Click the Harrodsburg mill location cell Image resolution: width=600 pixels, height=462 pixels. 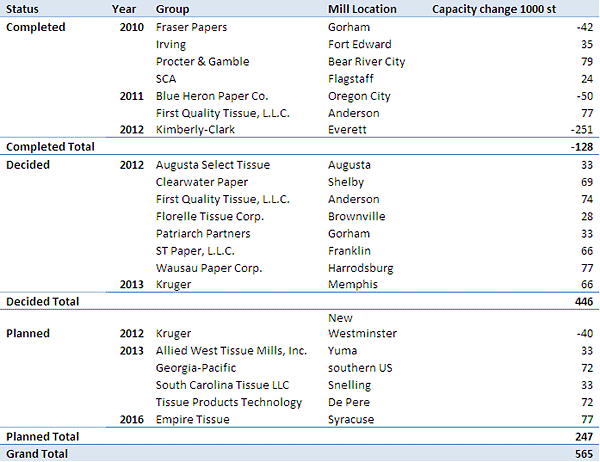click(364, 268)
